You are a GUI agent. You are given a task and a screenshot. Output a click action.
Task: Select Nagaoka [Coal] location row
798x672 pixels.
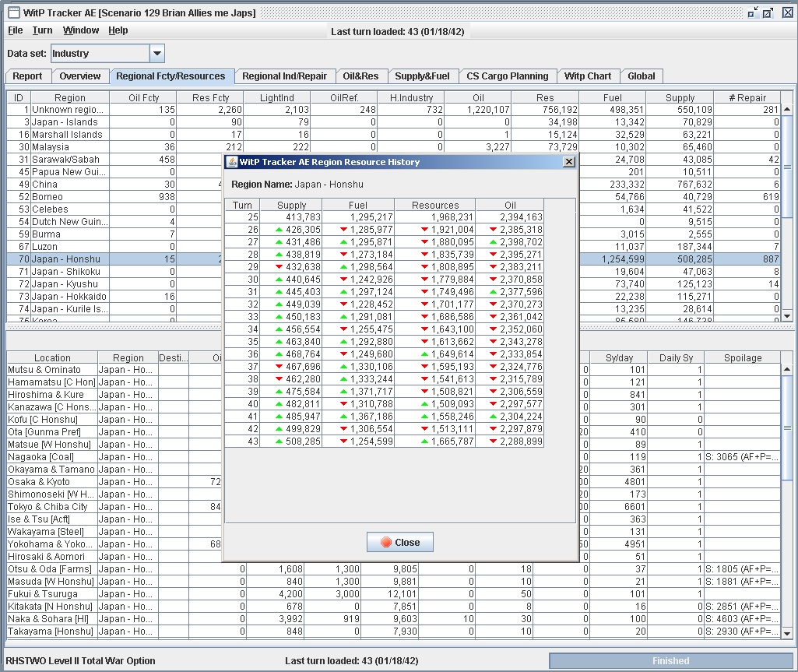[x=114, y=457]
